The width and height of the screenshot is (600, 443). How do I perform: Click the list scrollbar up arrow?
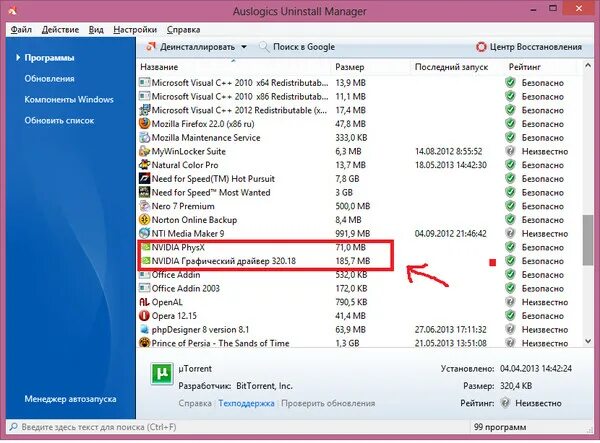click(588, 66)
